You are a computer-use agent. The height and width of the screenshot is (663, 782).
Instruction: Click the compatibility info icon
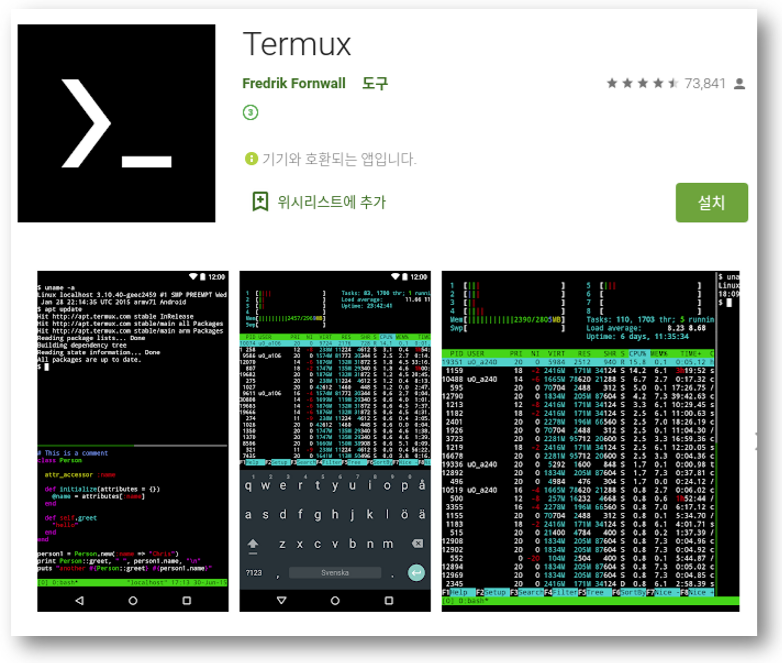(251, 159)
